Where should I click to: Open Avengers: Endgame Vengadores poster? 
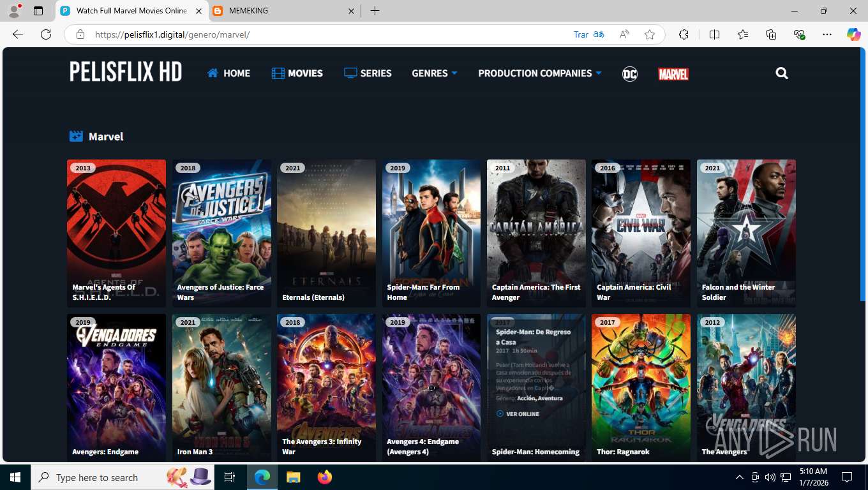[x=116, y=387]
